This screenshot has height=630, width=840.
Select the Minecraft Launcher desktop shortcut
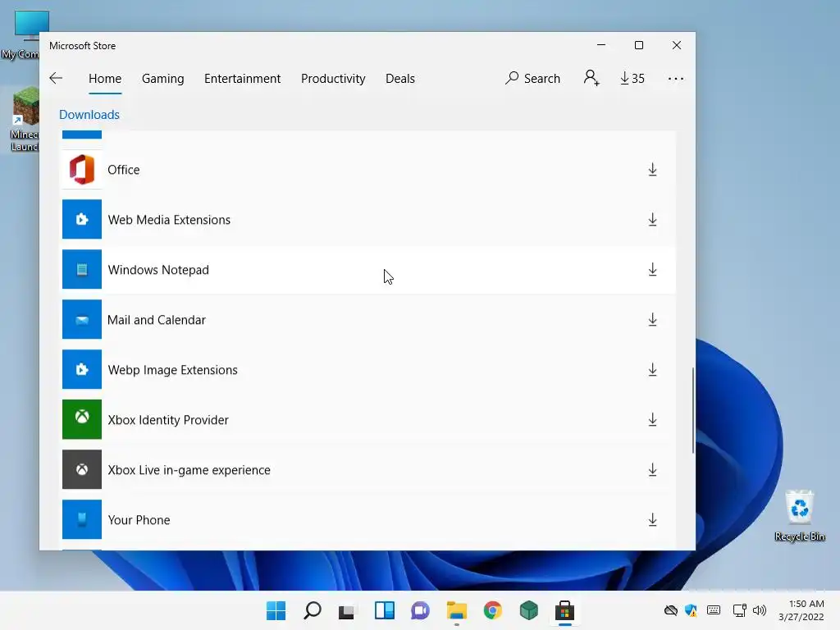[x=25, y=120]
